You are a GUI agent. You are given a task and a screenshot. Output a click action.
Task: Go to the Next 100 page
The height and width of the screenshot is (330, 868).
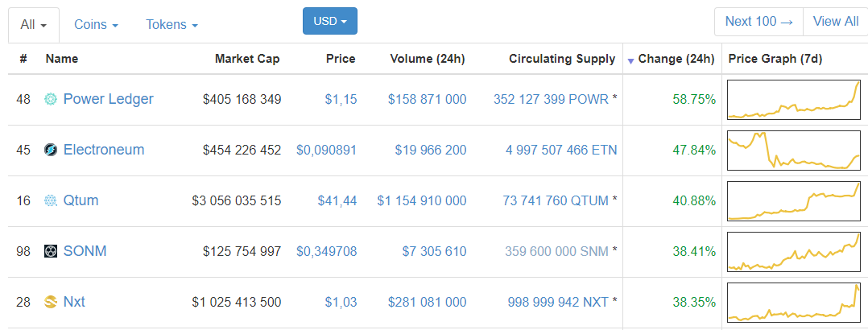coord(758,22)
